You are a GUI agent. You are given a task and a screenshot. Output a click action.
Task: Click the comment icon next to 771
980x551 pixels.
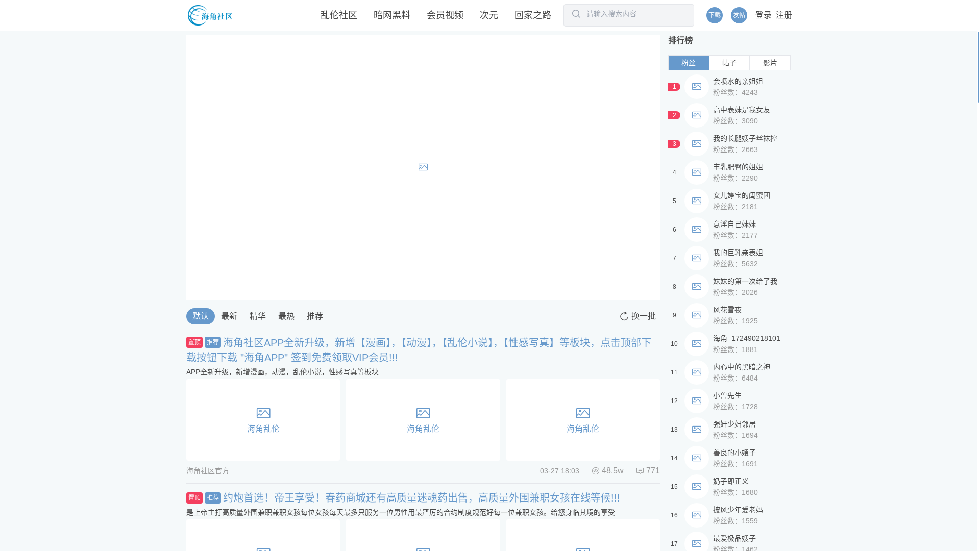(640, 471)
